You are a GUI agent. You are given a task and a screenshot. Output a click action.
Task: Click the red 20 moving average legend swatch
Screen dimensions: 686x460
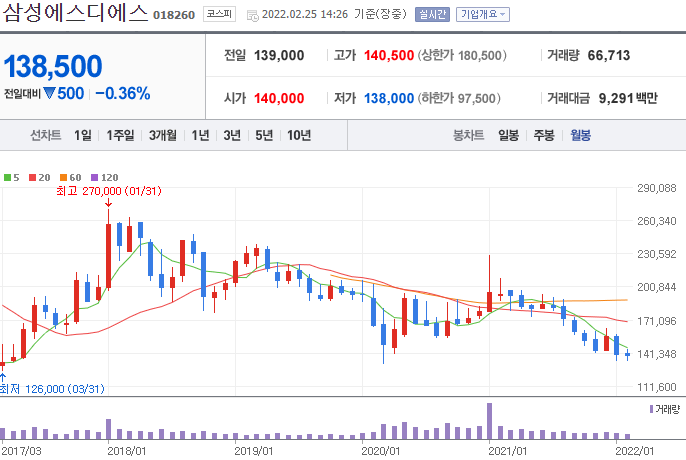[32, 177]
